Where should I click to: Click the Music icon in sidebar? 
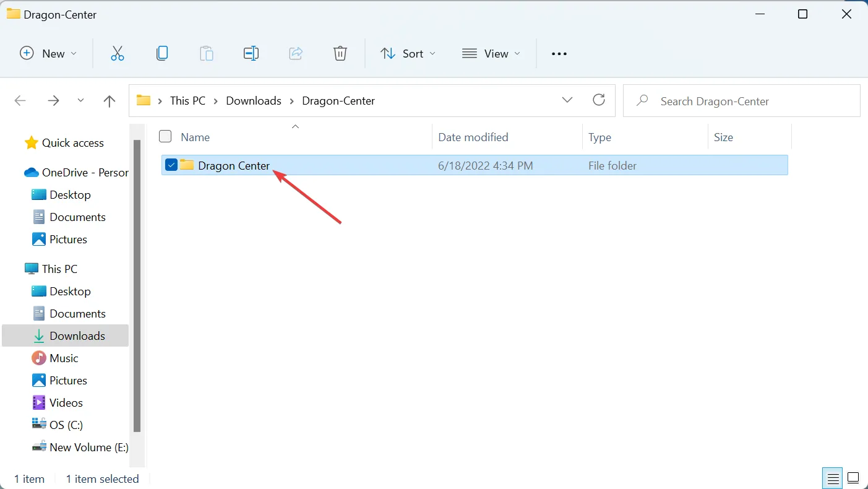click(39, 358)
